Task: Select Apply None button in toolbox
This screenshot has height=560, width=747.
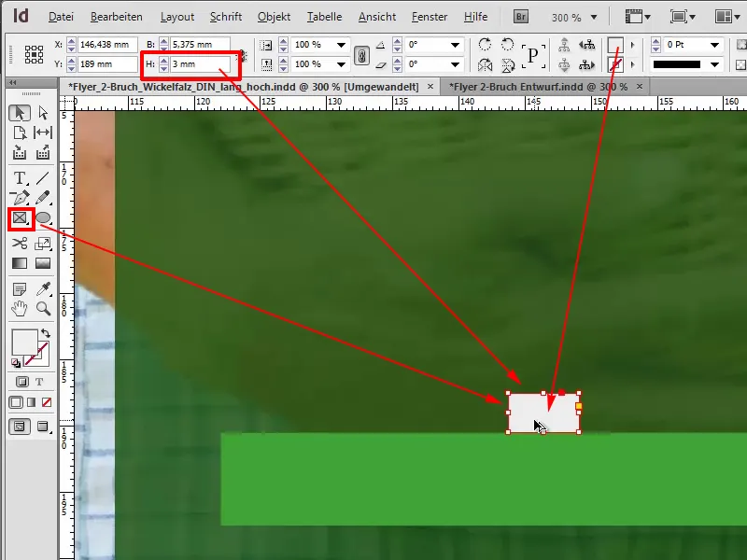Action: pos(47,402)
